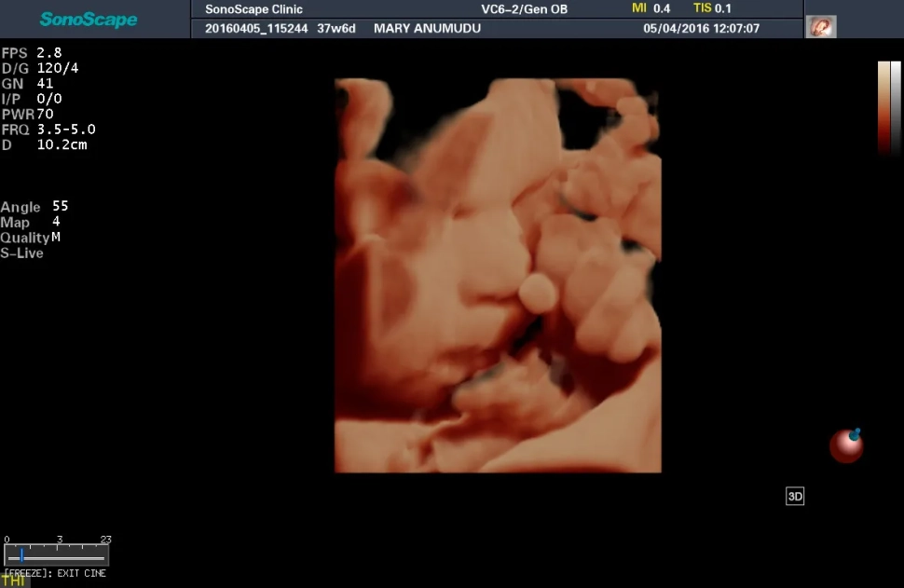Select the GN 41 gain parameter

[27, 83]
